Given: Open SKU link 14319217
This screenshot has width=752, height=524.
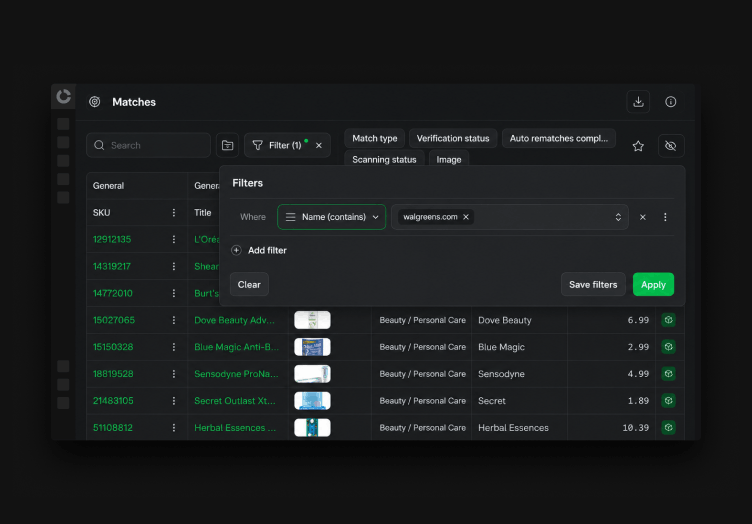Looking at the screenshot, I should pyautogui.click(x=112, y=266).
